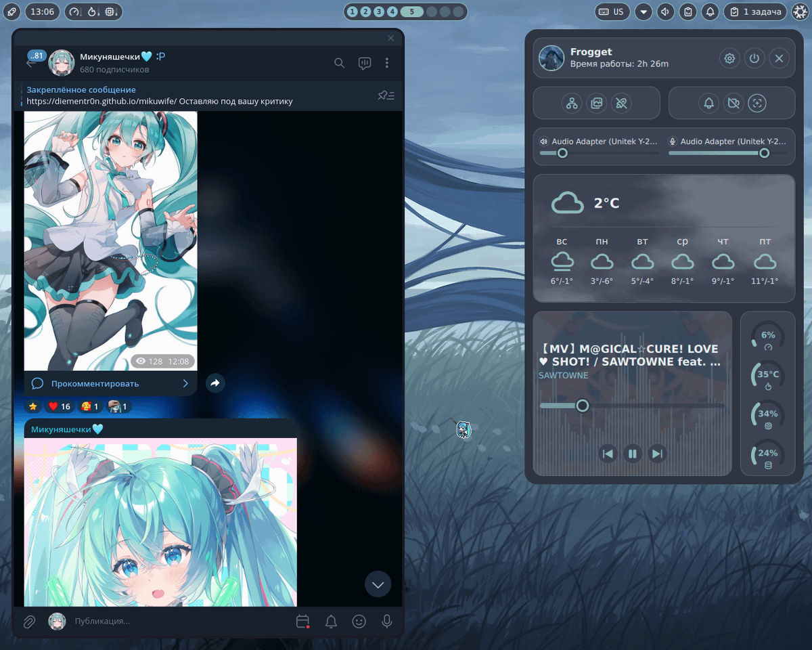Close the Frogget panel with X
Viewport: 812px width, 650px height.
coord(779,58)
